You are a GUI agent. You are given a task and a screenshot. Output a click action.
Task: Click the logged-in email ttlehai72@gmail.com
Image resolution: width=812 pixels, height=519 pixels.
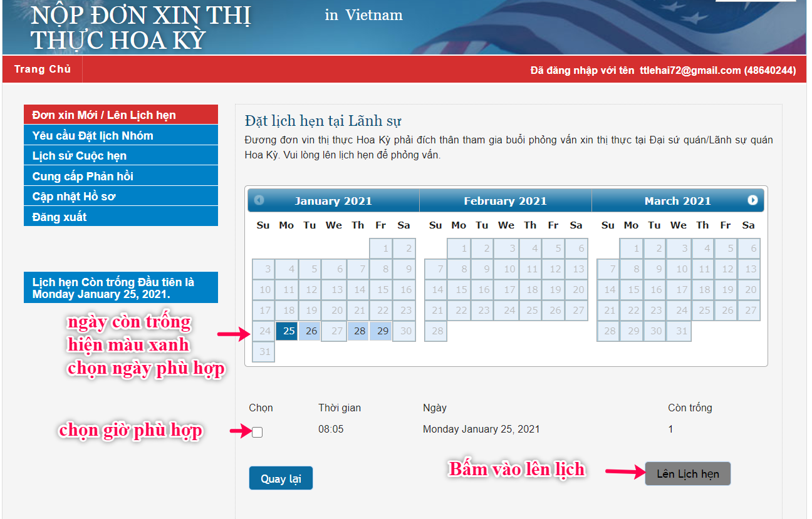(x=690, y=71)
